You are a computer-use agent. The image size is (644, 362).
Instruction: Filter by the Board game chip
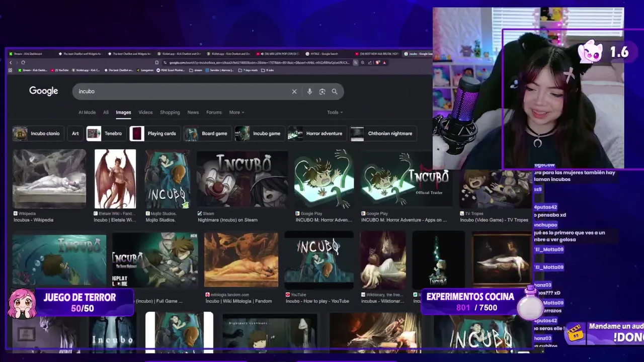tap(207, 134)
